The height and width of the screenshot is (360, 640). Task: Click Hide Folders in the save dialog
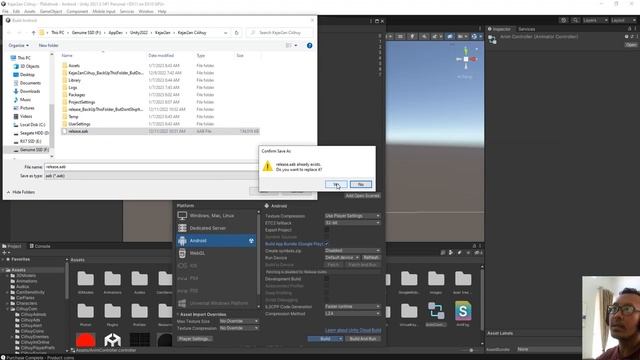click(20, 192)
